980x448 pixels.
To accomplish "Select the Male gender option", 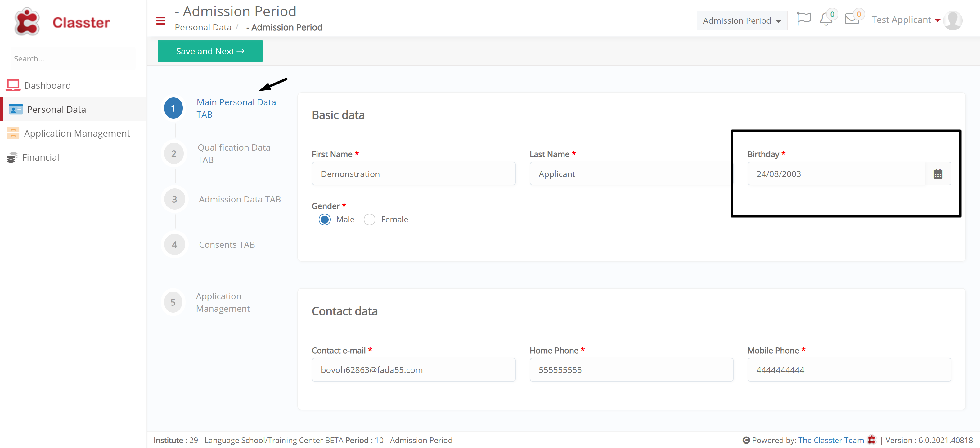I will point(325,219).
